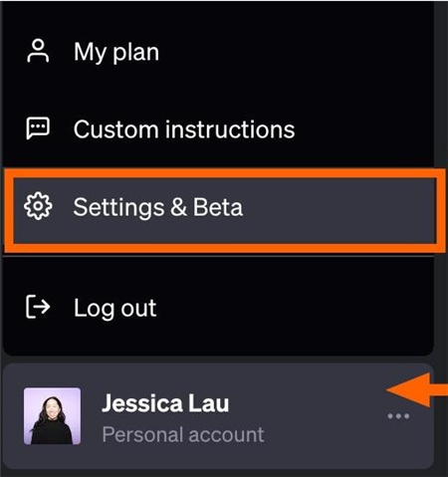Click blank area right of Log out
448x477 pixels.
coord(292,308)
